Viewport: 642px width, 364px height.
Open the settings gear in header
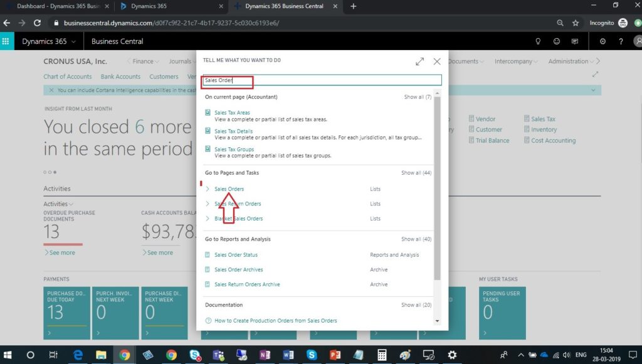click(603, 41)
